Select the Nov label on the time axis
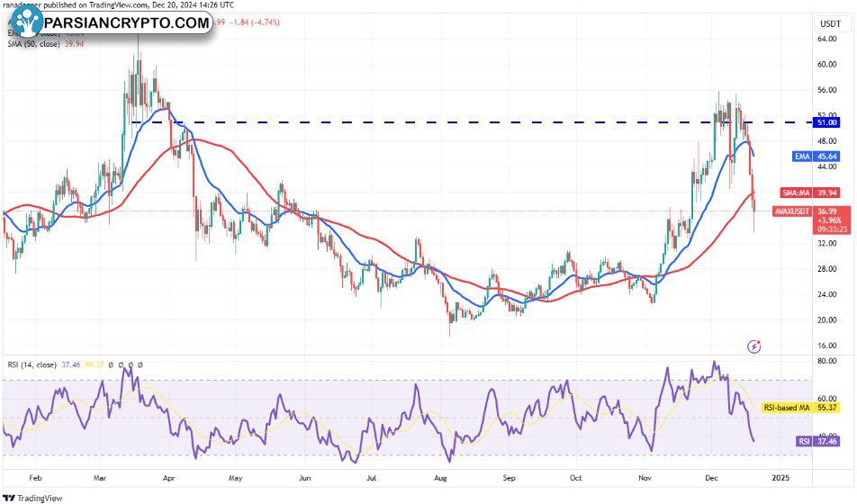 click(645, 478)
